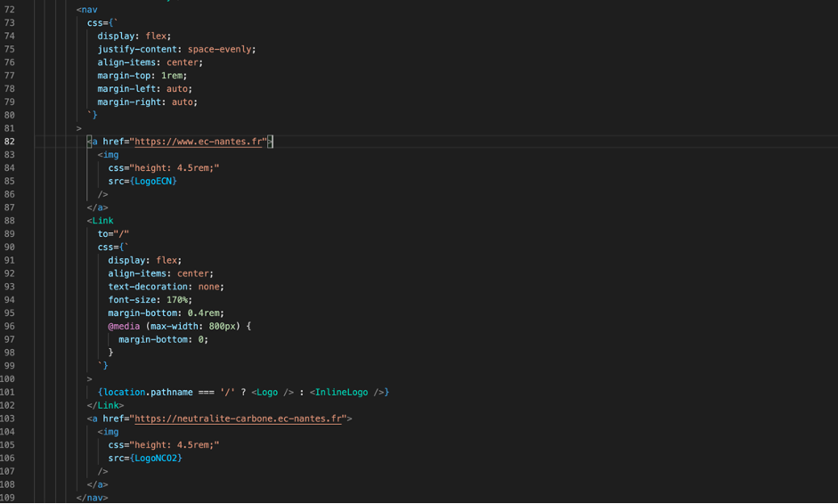Open the https://neutralite-carbone.ec-nantes.fr link
The image size is (838, 504).
[x=238, y=419]
